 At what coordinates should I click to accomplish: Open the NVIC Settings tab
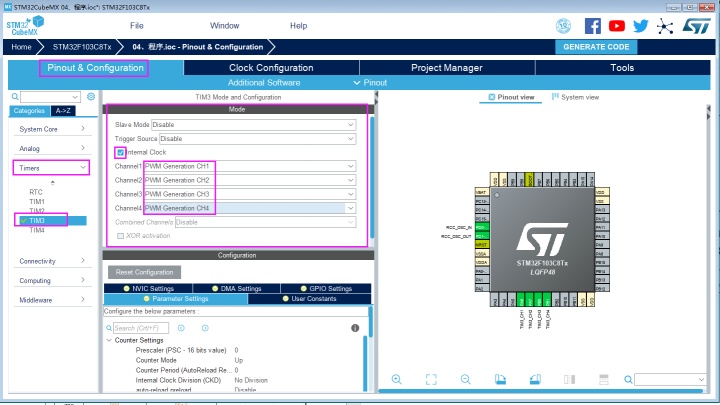[x=148, y=288]
